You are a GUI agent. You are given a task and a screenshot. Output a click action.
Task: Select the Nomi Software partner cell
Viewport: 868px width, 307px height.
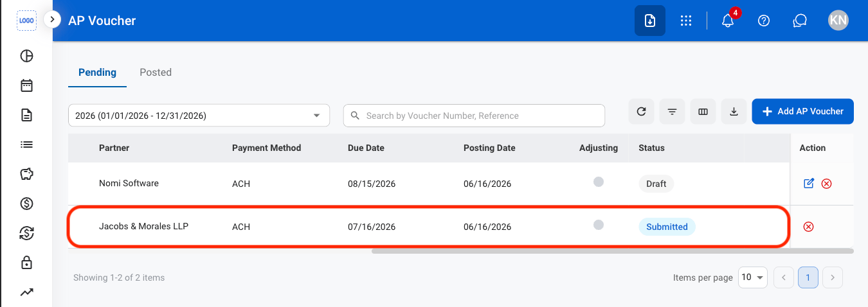(129, 183)
